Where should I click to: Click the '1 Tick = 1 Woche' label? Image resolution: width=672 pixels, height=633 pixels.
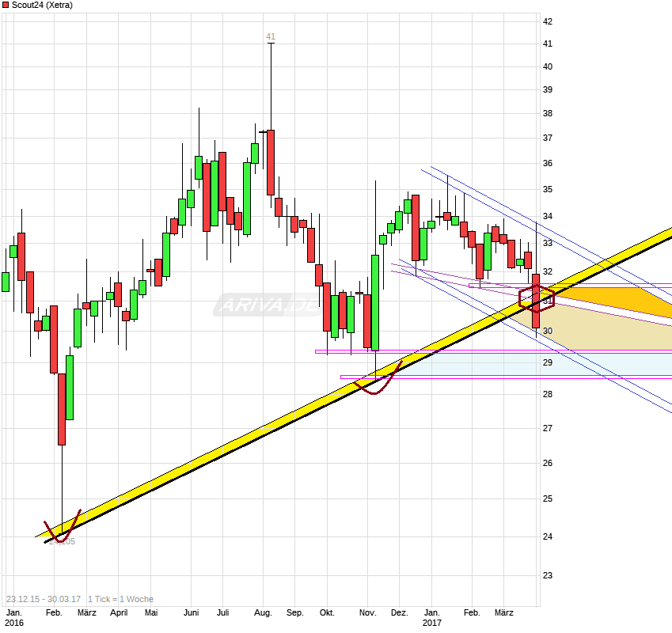tap(121, 599)
